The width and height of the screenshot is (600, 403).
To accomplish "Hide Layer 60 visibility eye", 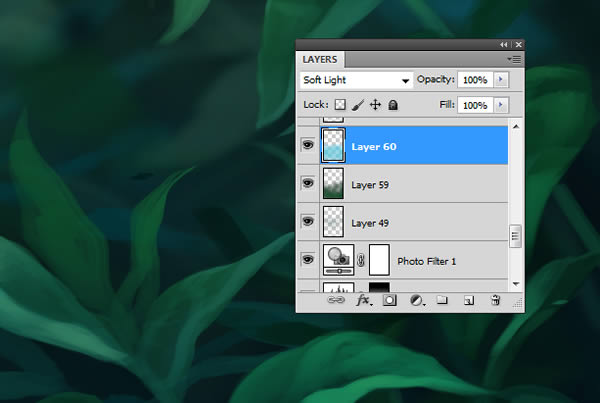I will tap(307, 146).
